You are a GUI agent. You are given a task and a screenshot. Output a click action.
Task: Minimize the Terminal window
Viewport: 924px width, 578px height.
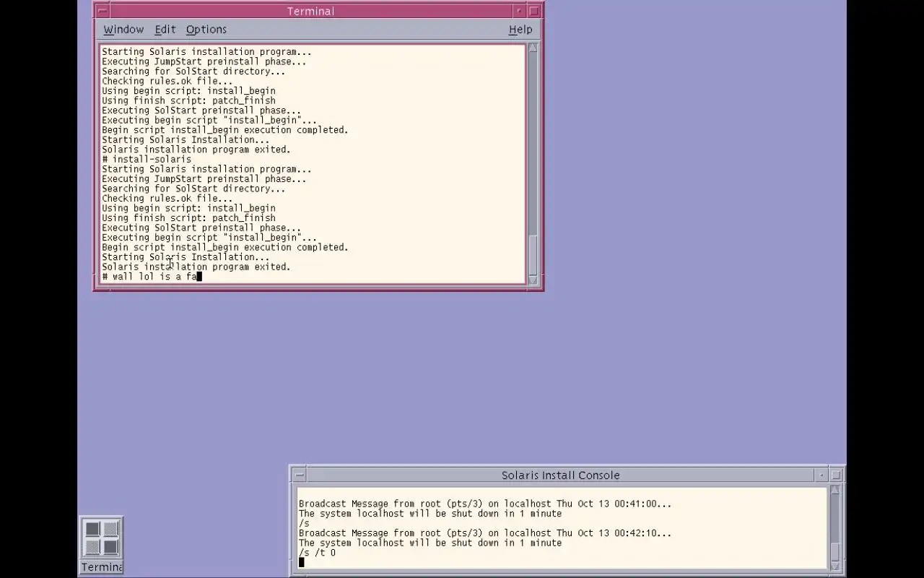coord(519,11)
